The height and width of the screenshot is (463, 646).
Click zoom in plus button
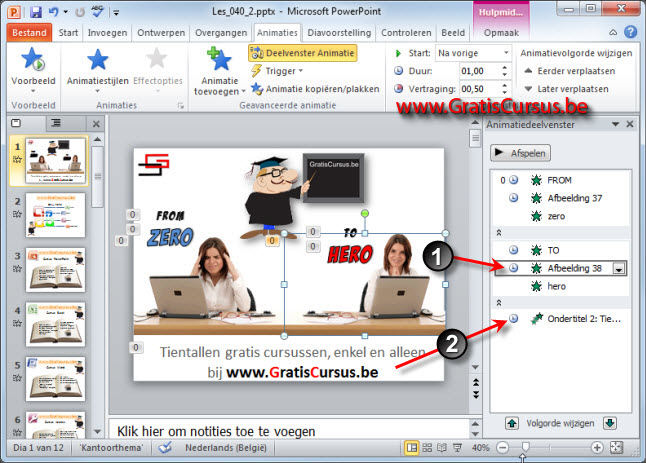597,447
